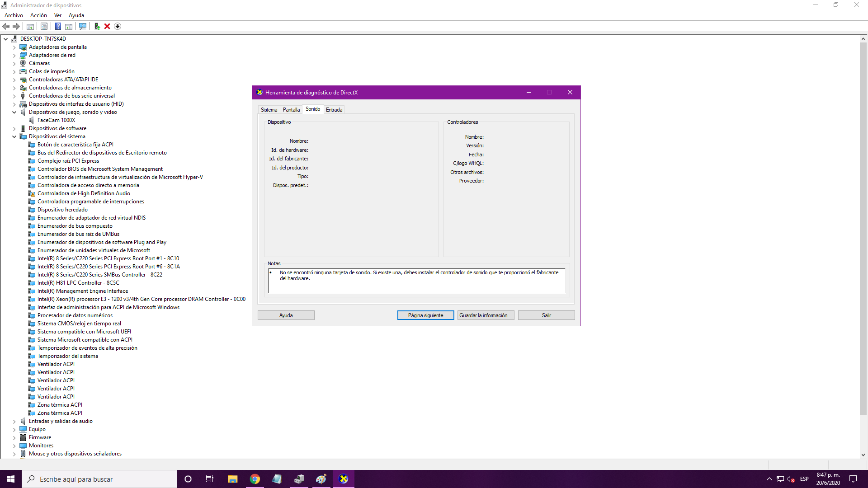This screenshot has width=868, height=488.
Task: Expand Adaptadores de pantalla category
Action: (14, 47)
